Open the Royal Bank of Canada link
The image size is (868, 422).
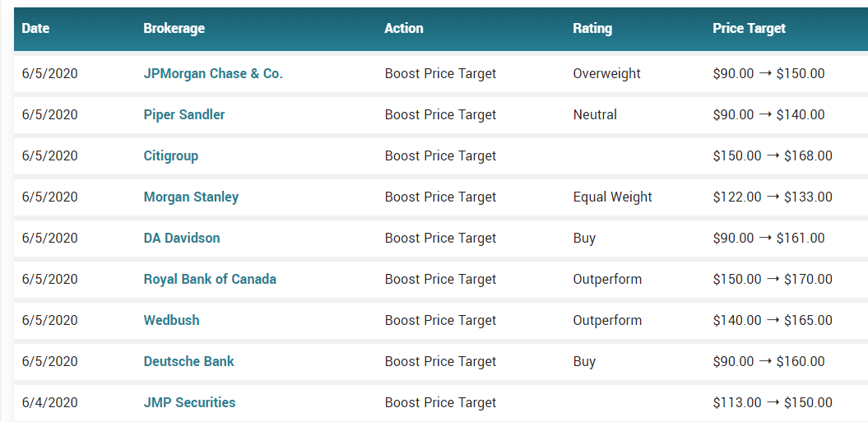click(x=210, y=279)
